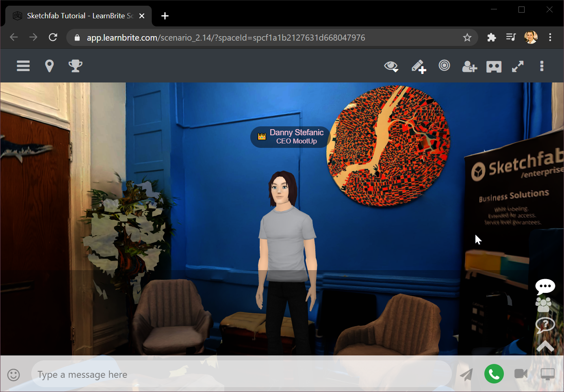Go forward in browser history
Viewport: 564px width, 392px height.
pos(33,37)
